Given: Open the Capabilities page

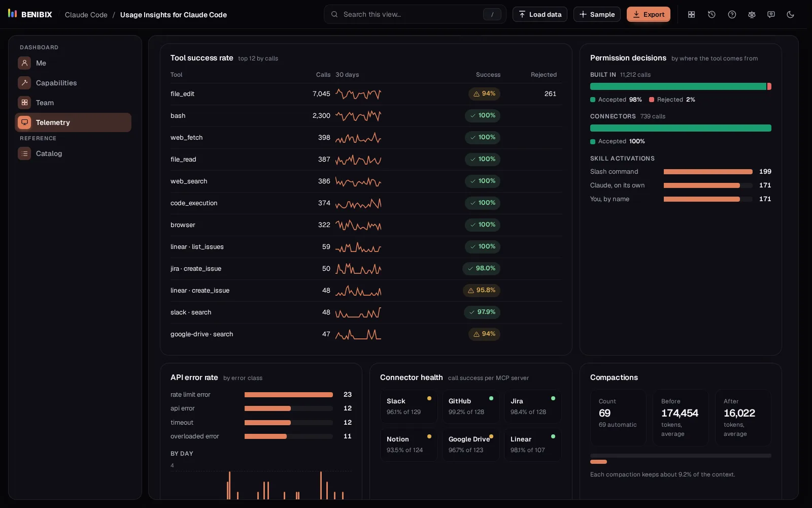Looking at the screenshot, I should [73, 83].
